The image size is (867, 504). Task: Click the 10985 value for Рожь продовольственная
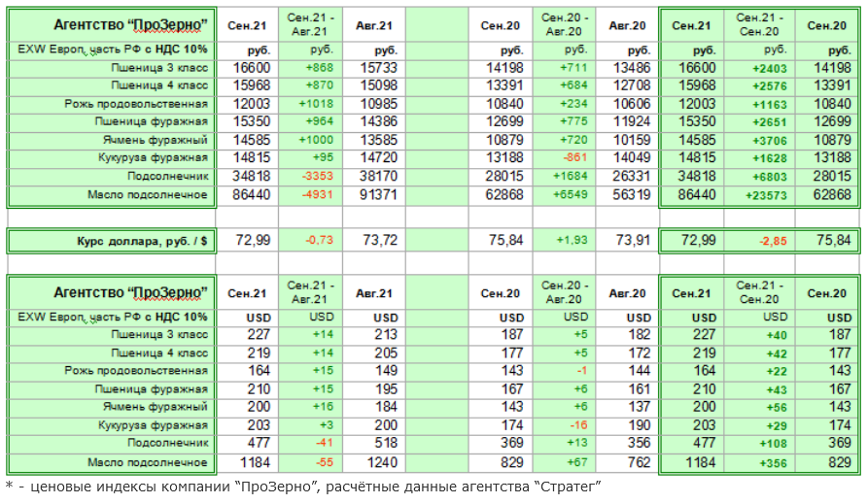point(378,104)
